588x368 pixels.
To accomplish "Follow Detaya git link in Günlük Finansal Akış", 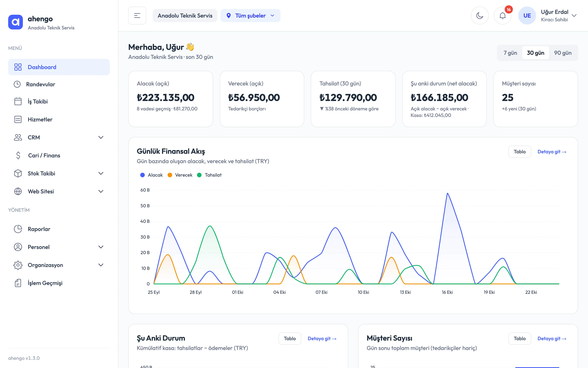I will 552,152.
